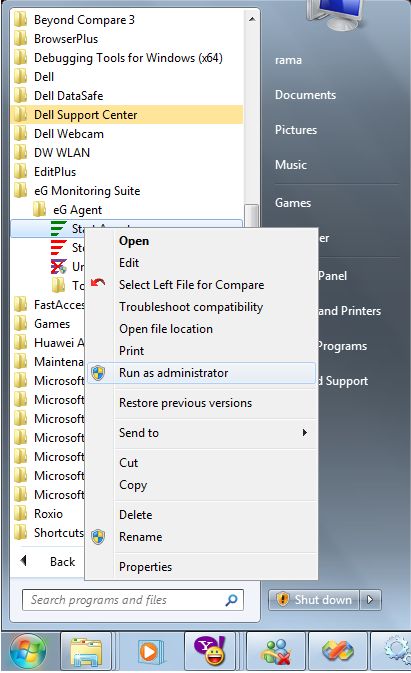Click the shield icon on Shut down button
The height and width of the screenshot is (673, 411).
[282, 599]
